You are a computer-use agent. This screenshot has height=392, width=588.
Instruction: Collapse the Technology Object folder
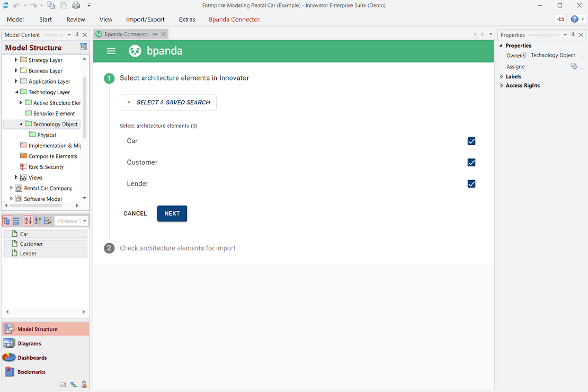tap(21, 124)
